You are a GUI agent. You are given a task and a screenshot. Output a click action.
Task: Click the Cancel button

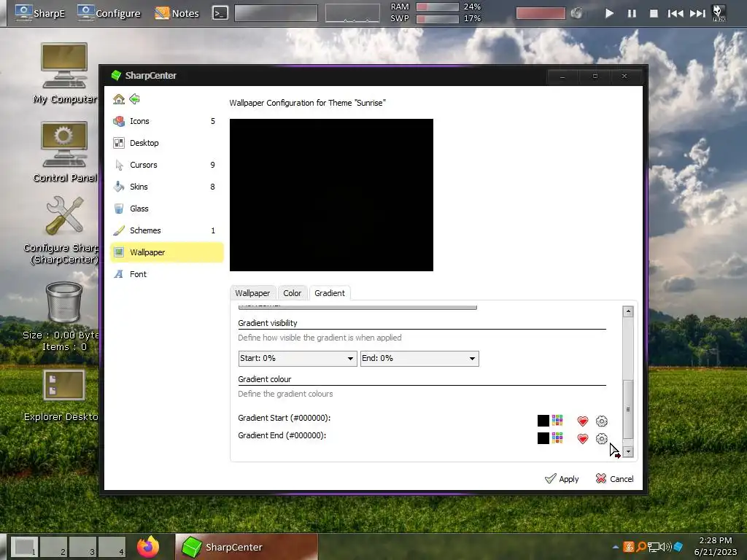(614, 478)
